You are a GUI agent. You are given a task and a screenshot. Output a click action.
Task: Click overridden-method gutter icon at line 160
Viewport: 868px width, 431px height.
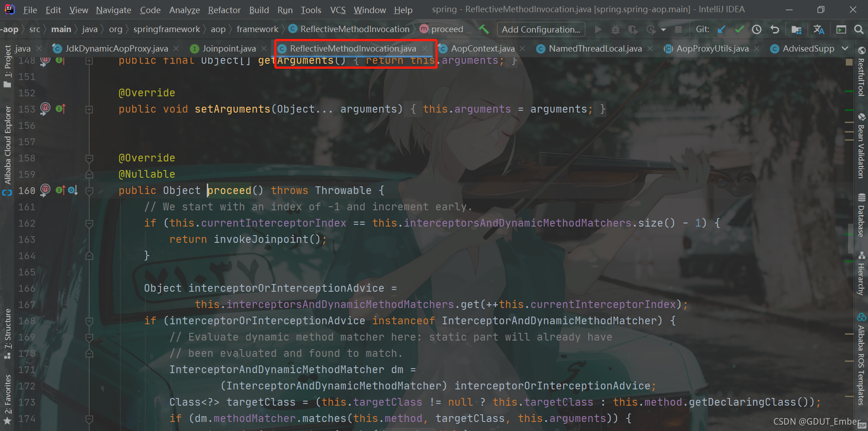pyautogui.click(x=73, y=190)
